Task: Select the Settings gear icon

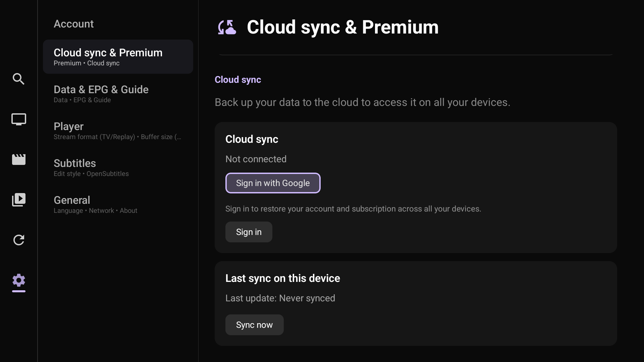Action: point(19,281)
